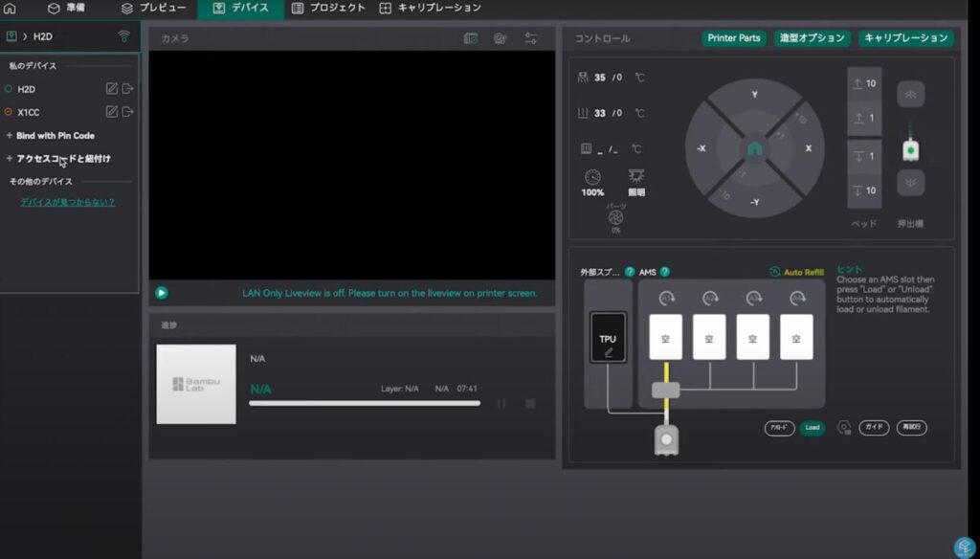Switch to the プレビュー tab
The image size is (980, 559).
point(153,9)
